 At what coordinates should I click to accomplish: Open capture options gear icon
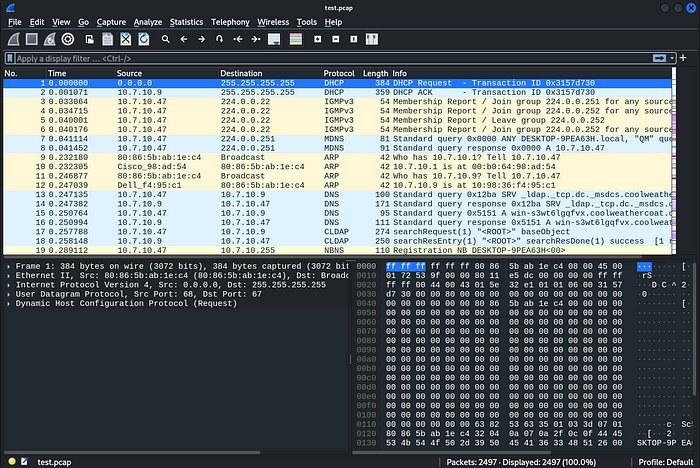[x=68, y=39]
